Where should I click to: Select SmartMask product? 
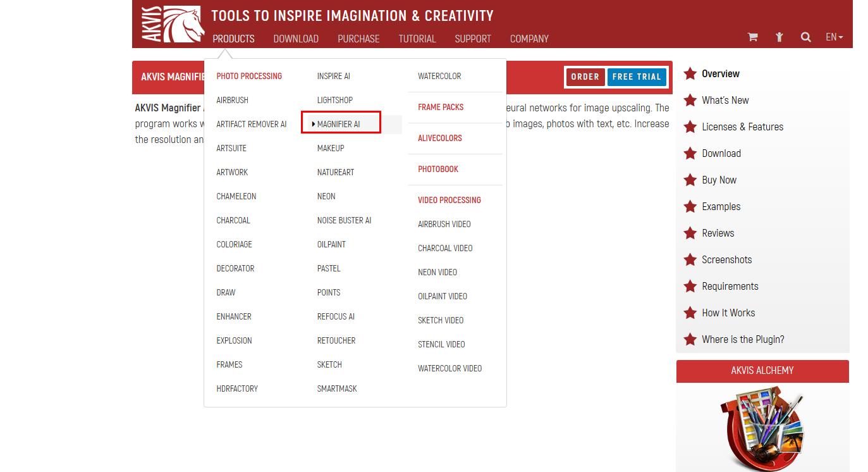click(337, 388)
